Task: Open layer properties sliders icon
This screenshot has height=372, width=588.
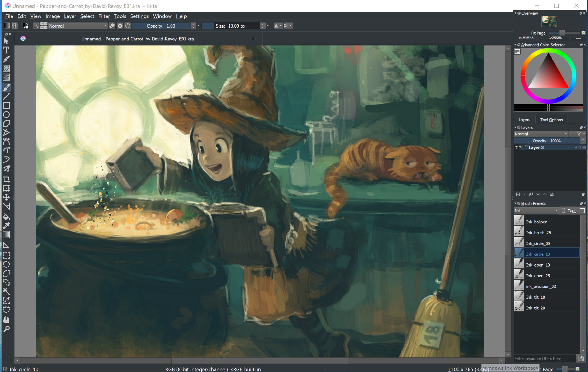Action: click(x=552, y=194)
